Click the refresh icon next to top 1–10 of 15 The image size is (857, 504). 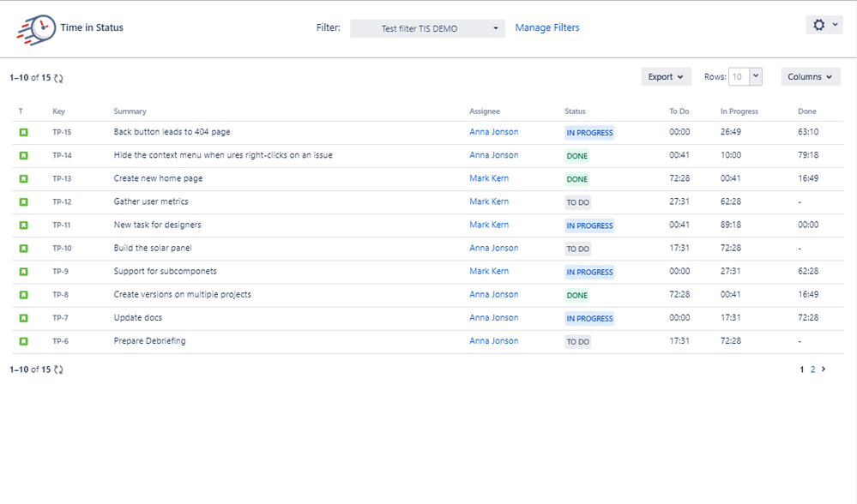point(58,78)
